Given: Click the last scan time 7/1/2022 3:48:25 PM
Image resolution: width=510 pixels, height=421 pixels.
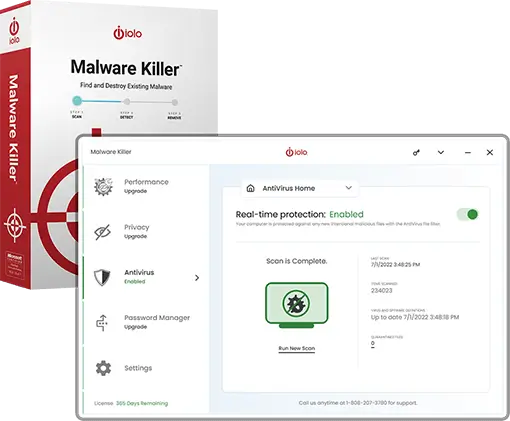Looking at the screenshot, I should (x=395, y=265).
